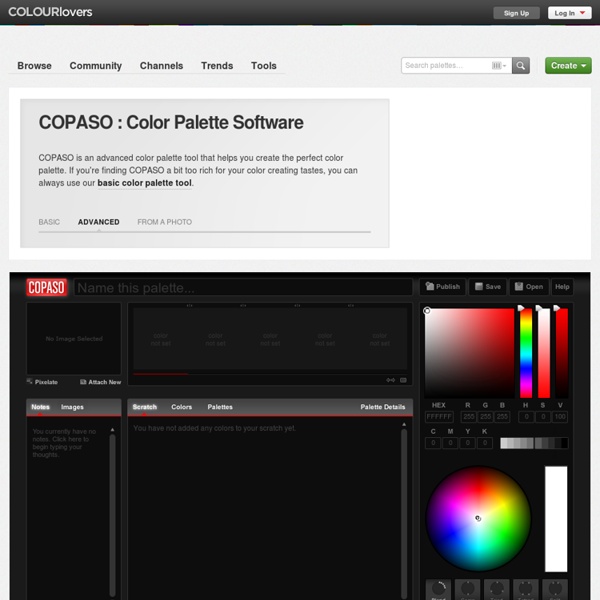Screen dimensions: 600x600
Task: Click the R value field
Action: pos(469,417)
